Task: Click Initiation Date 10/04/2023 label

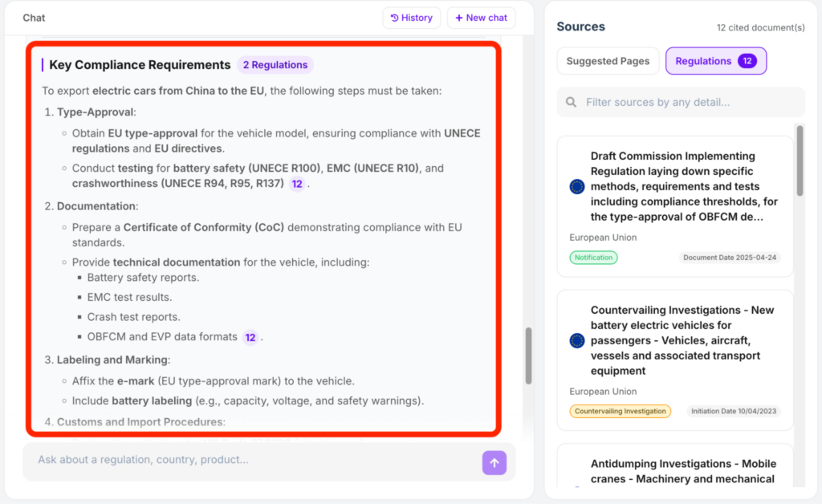Action: click(734, 411)
